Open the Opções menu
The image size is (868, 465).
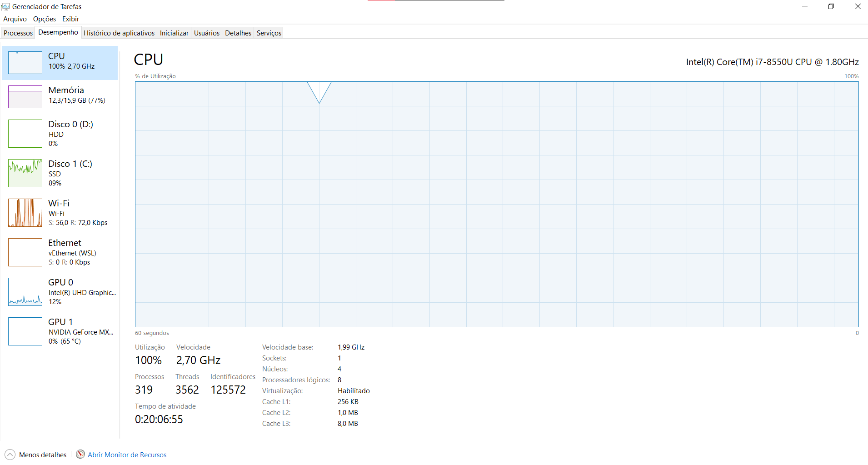45,19
